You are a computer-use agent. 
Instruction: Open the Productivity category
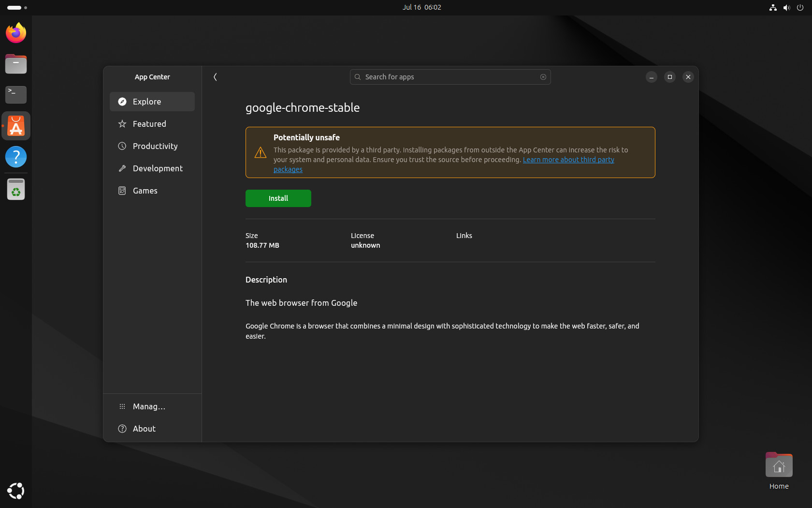click(x=152, y=146)
